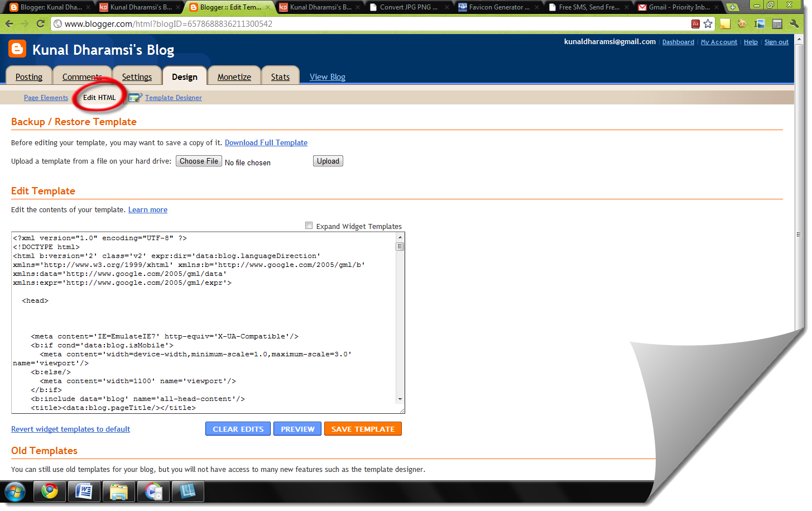Click the Clear Edits button
This screenshot has height=511, width=812.
click(238, 429)
